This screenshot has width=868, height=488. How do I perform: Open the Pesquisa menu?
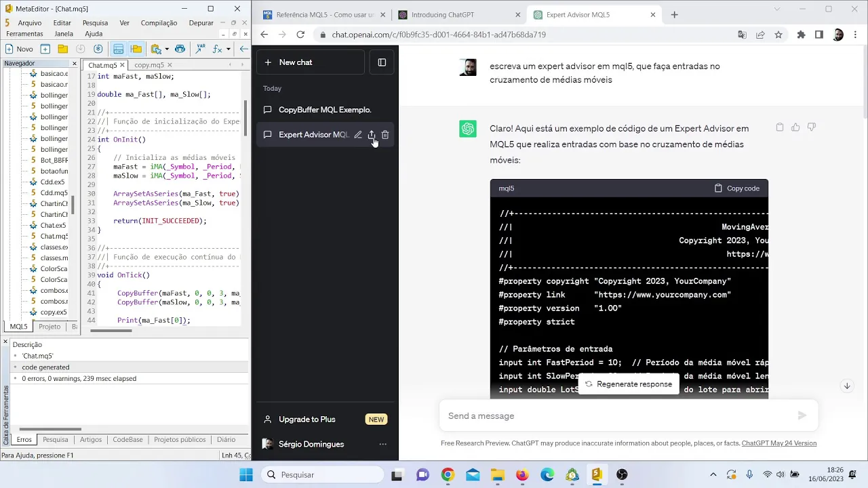click(96, 23)
